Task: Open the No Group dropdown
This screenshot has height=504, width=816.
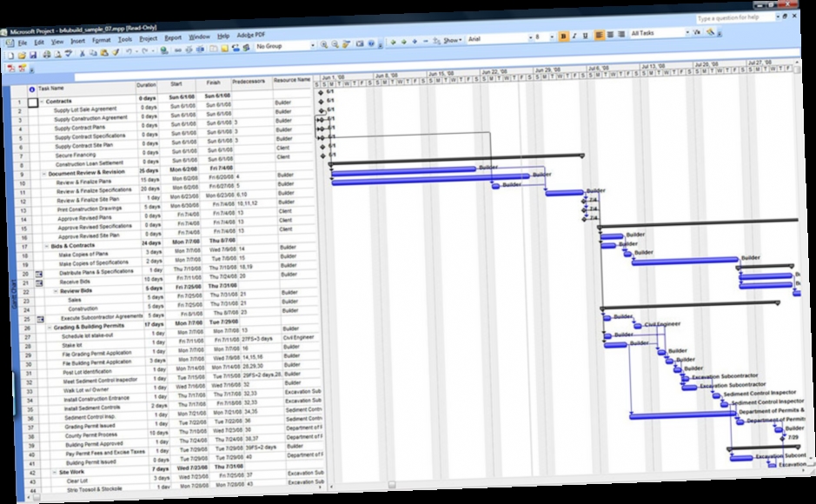Action: [312, 45]
